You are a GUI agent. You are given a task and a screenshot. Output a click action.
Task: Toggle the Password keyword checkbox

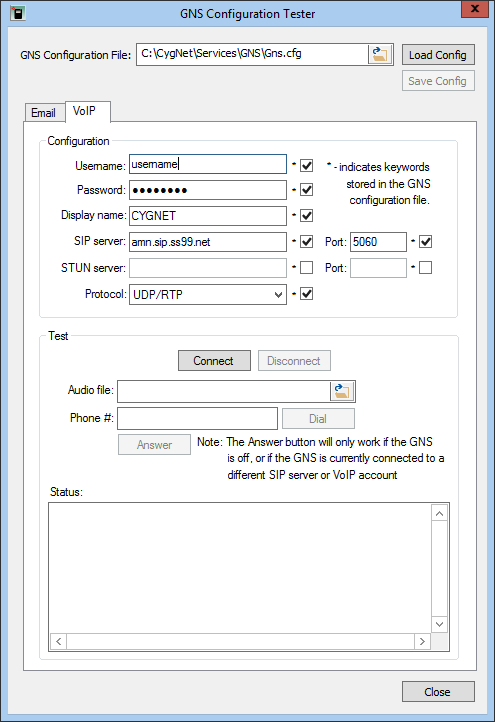(x=307, y=190)
